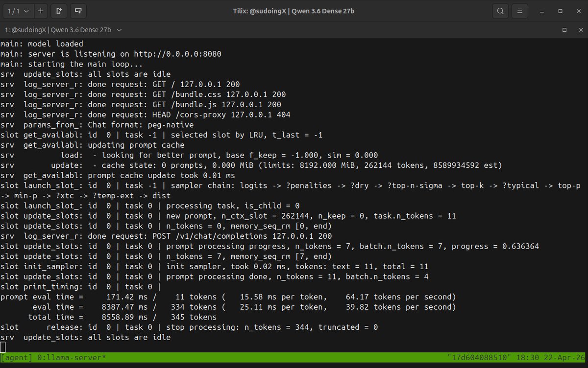Screen dimensions: 588x368
Task: Add terminal down below
Action: (x=78, y=10)
